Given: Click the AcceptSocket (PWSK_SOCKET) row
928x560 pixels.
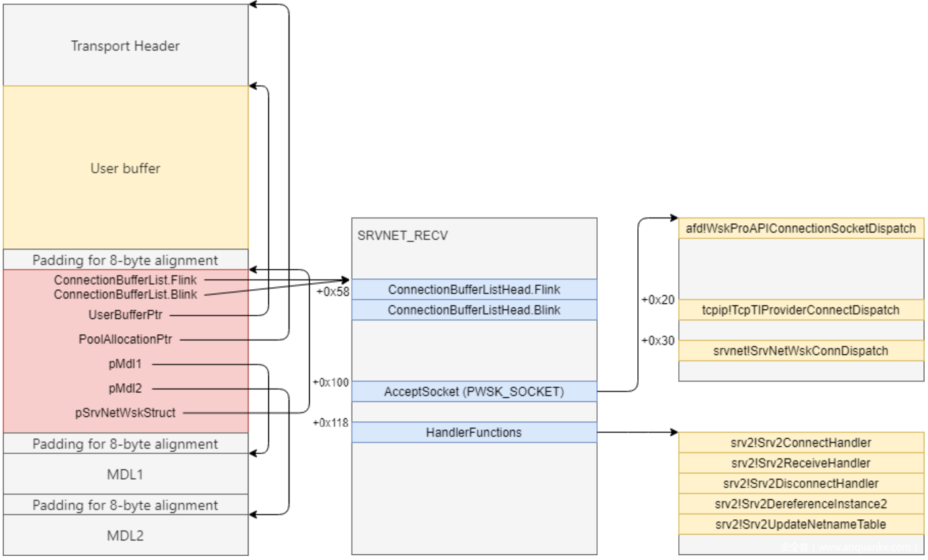Looking at the screenshot, I should click(474, 391).
